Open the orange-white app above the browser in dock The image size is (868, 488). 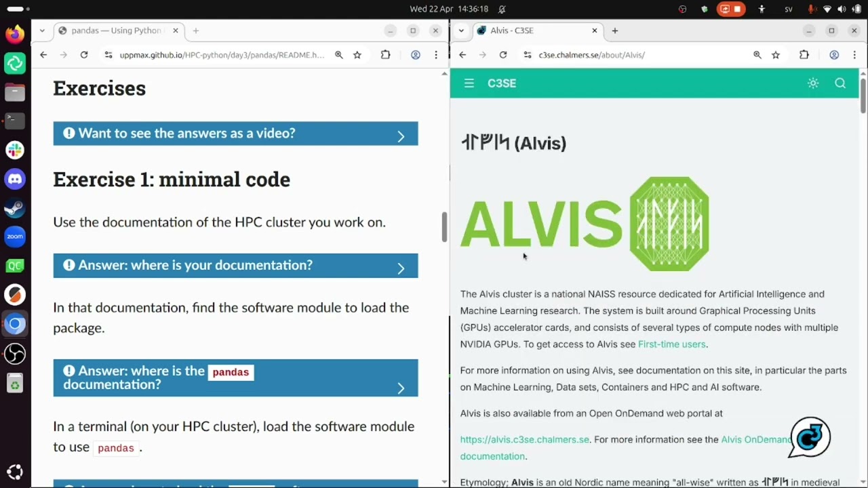coord(15,295)
